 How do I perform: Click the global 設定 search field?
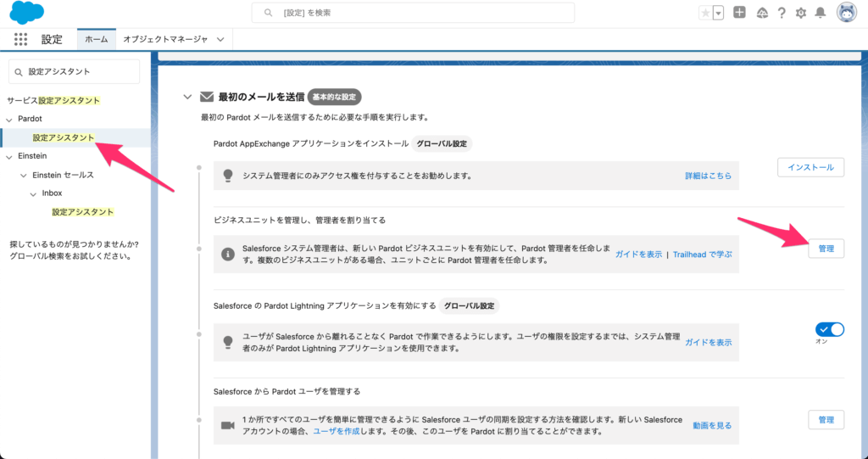click(x=413, y=13)
